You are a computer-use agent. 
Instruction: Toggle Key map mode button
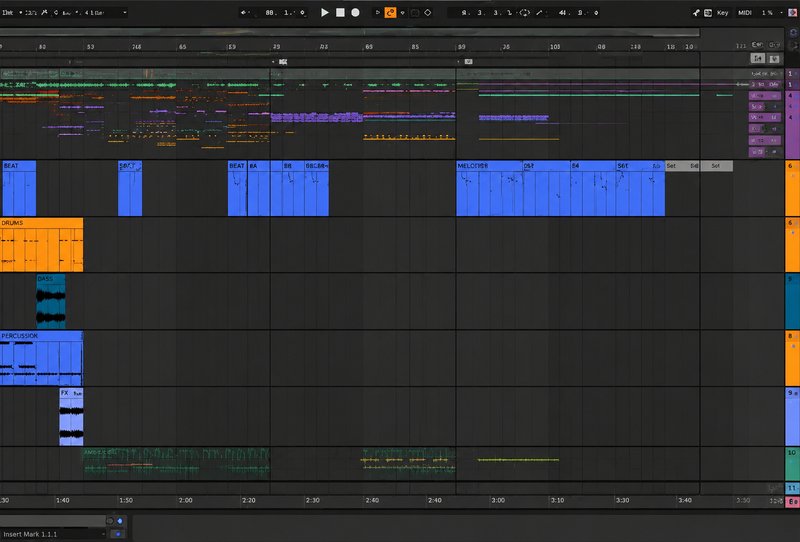[722, 12]
